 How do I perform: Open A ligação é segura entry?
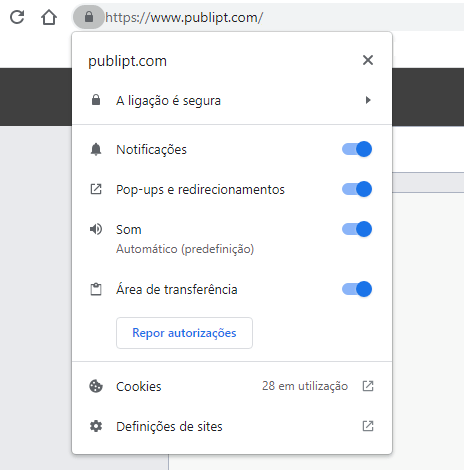pyautogui.click(x=232, y=100)
